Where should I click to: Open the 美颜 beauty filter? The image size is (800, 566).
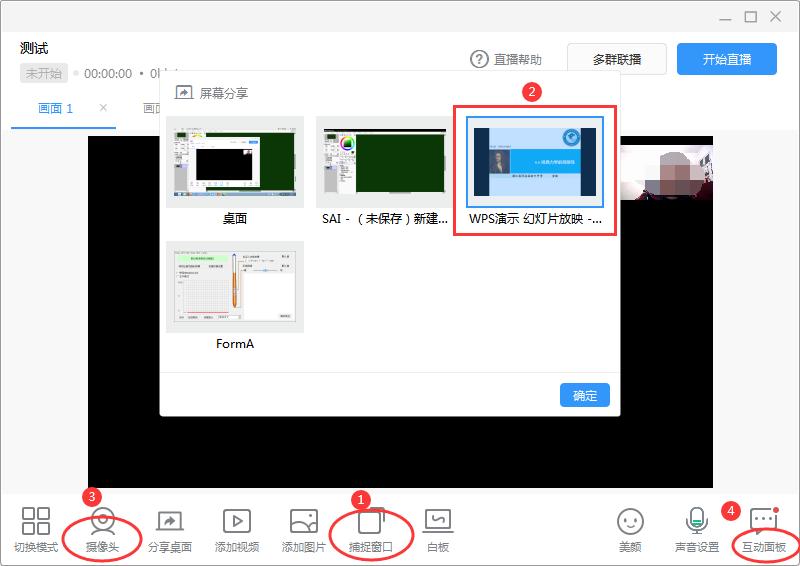point(630,530)
